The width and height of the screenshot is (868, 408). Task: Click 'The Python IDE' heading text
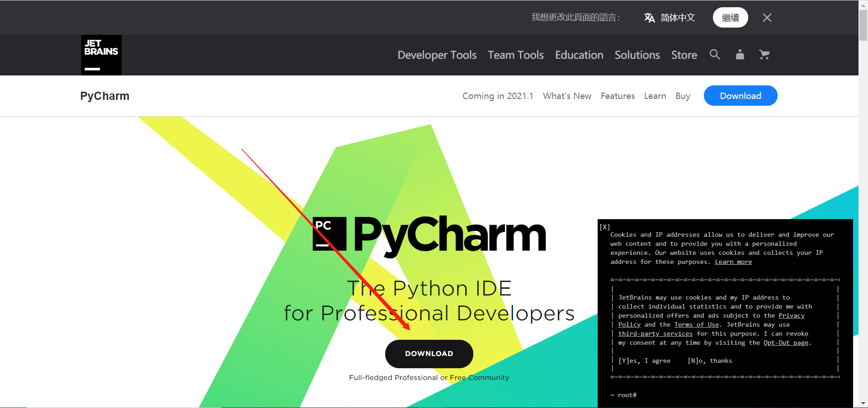tap(429, 289)
